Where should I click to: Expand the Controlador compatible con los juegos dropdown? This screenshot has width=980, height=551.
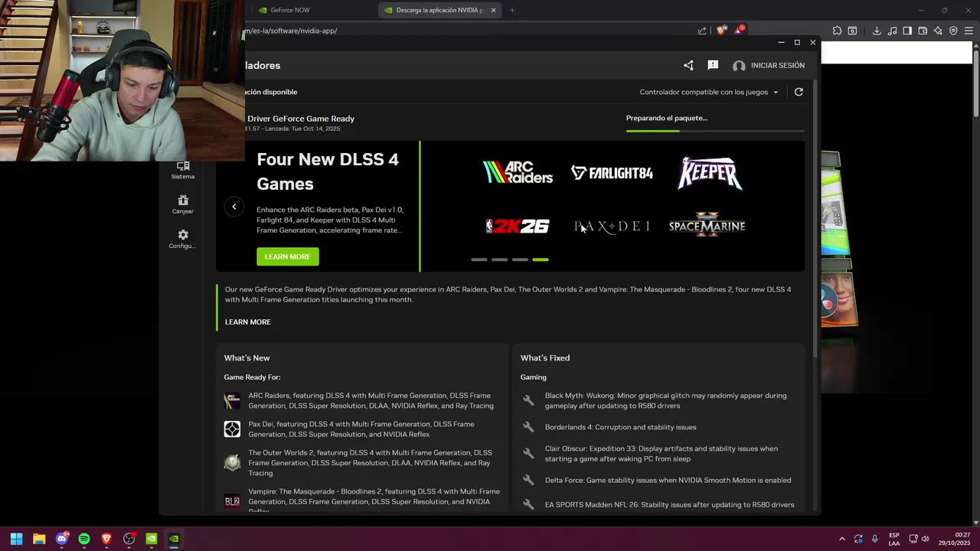pos(709,92)
